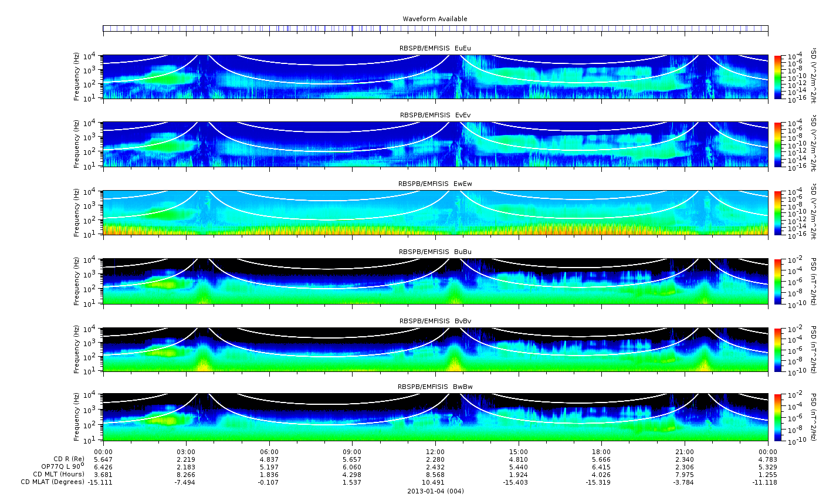Click the EwEw panel color scale bar

(x=777, y=213)
